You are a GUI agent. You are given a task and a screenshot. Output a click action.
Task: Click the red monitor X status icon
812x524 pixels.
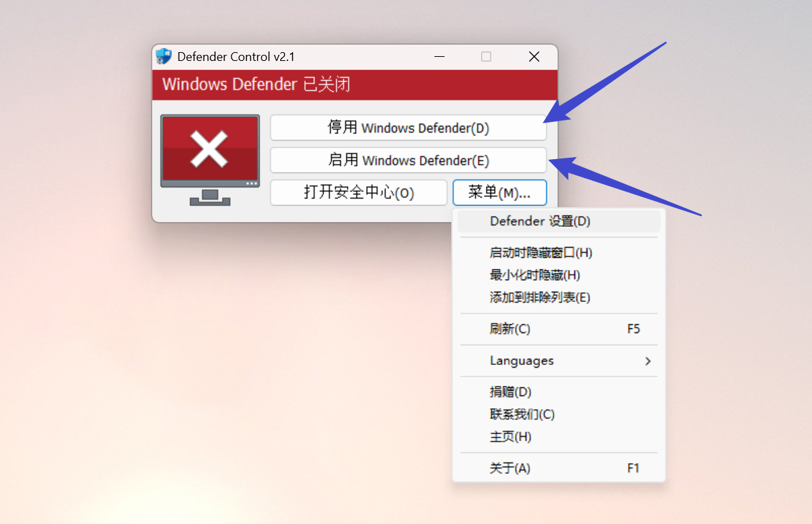tap(210, 160)
